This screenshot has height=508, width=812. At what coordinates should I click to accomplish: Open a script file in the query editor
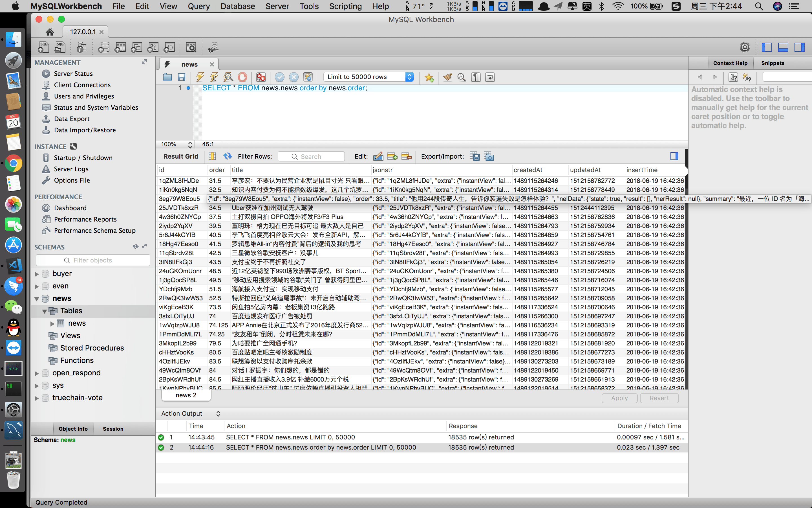click(x=167, y=77)
